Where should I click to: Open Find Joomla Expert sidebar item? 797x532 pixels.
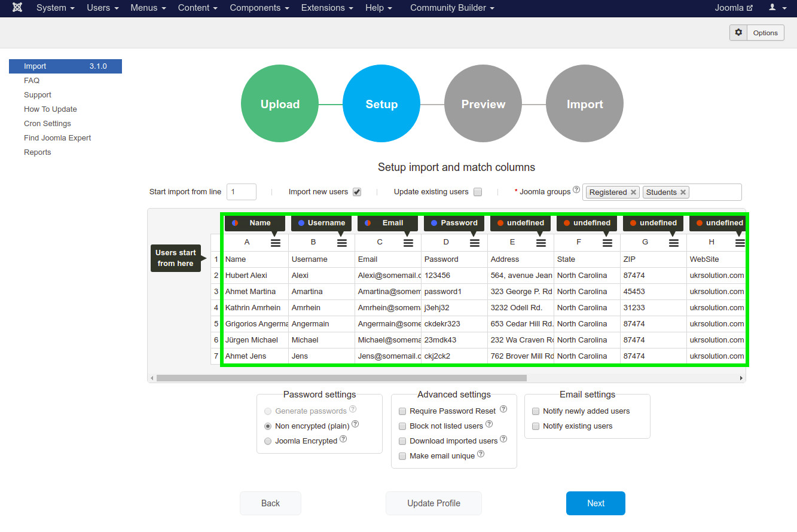pyautogui.click(x=57, y=138)
